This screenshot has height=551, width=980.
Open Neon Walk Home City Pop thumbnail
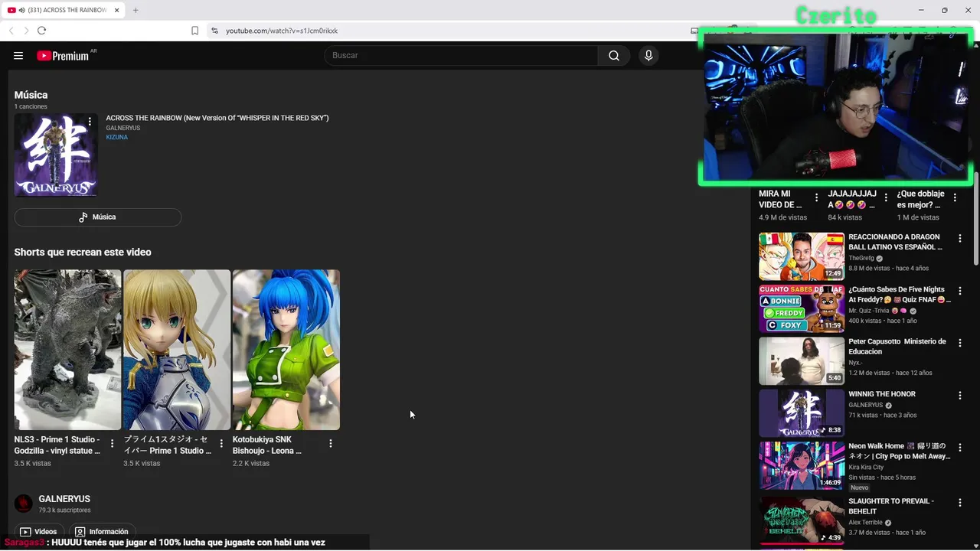[x=802, y=465]
